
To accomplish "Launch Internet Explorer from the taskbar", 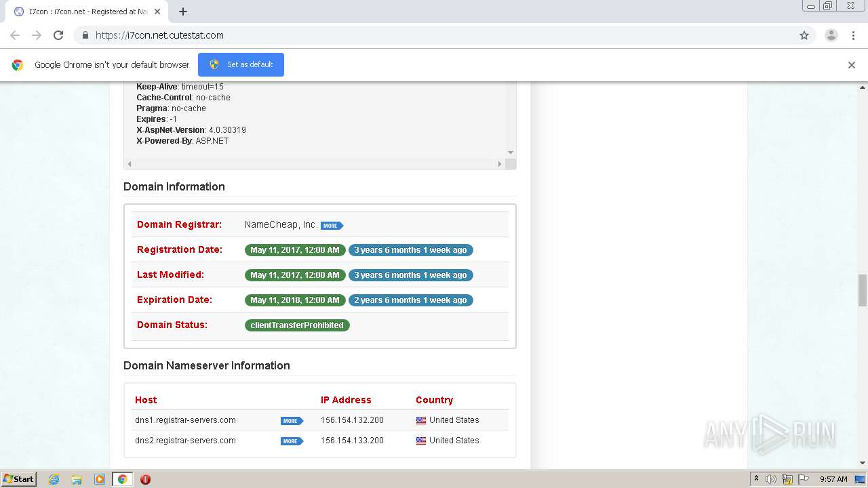I will click(54, 479).
